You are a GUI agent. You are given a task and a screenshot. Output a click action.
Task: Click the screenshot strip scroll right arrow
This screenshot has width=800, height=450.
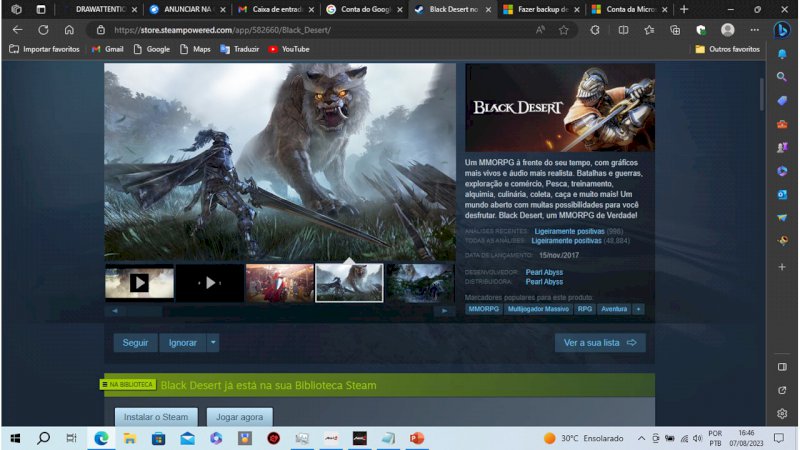pos(444,311)
